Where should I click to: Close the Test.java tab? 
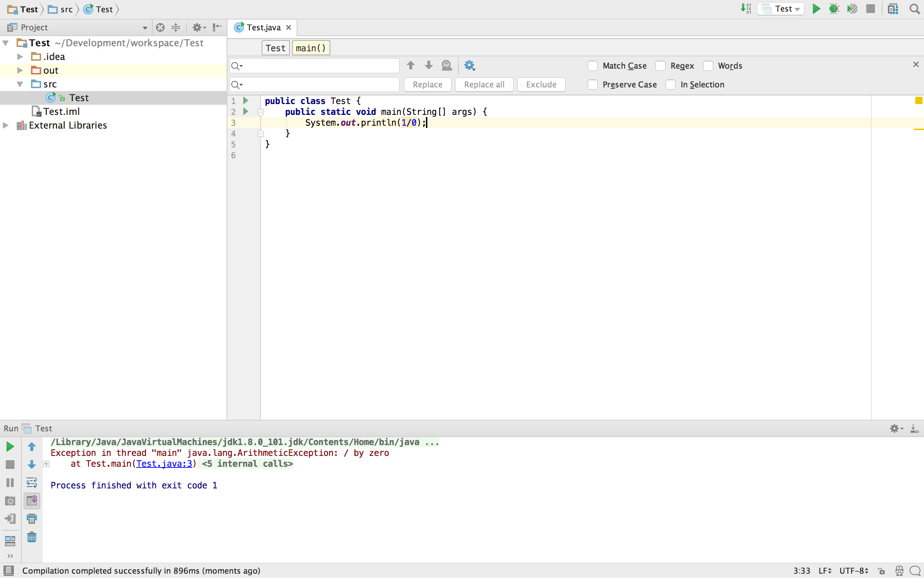(289, 27)
